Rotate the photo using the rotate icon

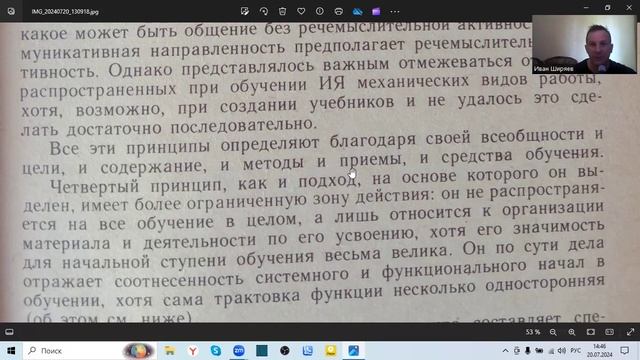[x=264, y=11]
